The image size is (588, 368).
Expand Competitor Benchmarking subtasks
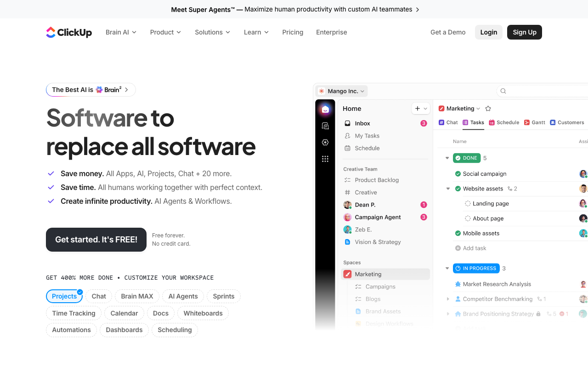pos(448,299)
